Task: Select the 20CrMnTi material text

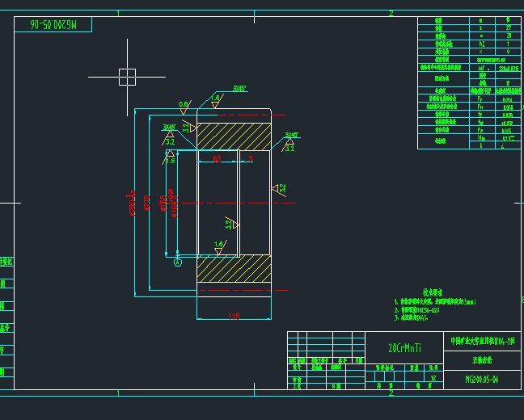Action: [x=404, y=348]
